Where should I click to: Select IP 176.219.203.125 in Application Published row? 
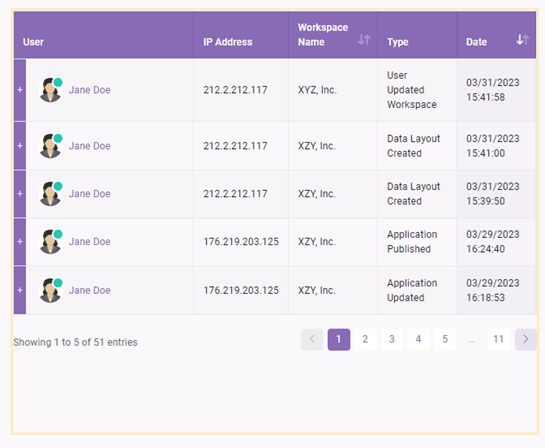[x=241, y=242]
